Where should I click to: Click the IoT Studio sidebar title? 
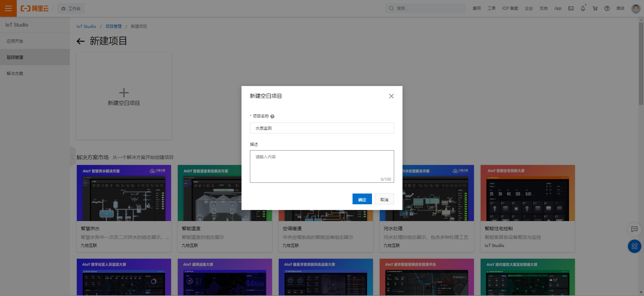point(17,25)
